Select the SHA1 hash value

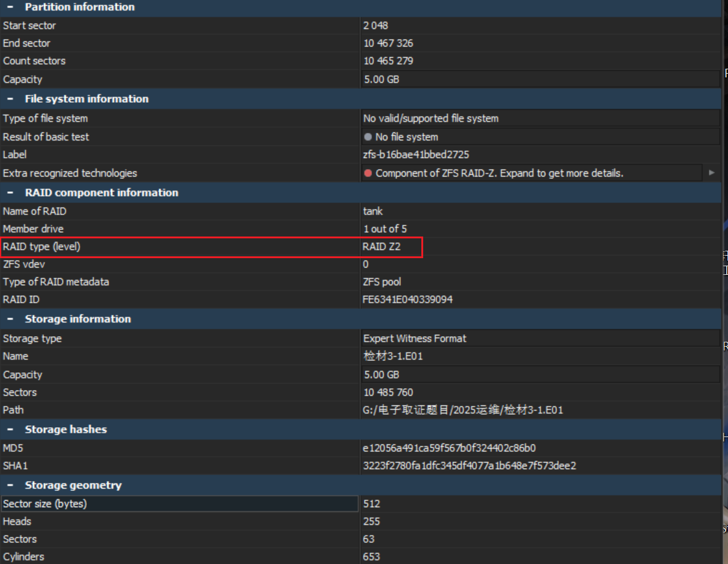click(x=469, y=466)
